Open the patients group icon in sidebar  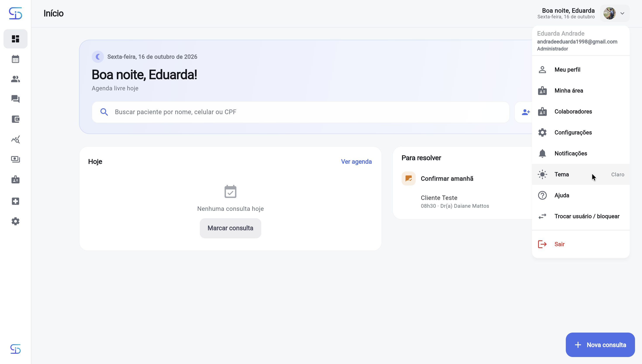(16, 79)
